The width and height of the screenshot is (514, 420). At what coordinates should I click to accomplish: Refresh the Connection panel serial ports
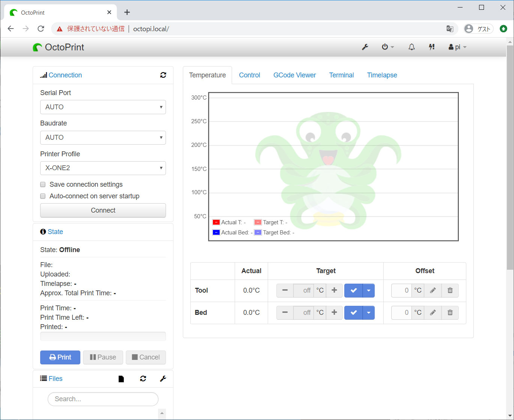163,75
